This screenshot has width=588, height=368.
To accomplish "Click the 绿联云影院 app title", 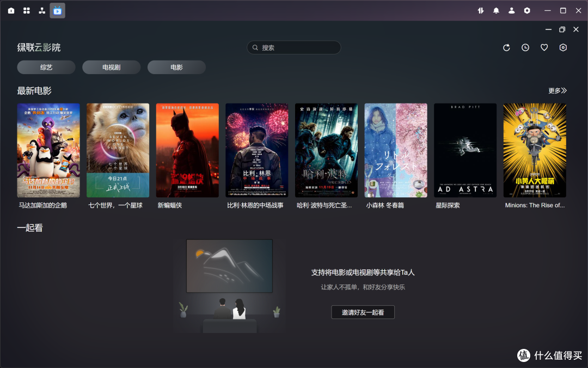I will coord(39,47).
